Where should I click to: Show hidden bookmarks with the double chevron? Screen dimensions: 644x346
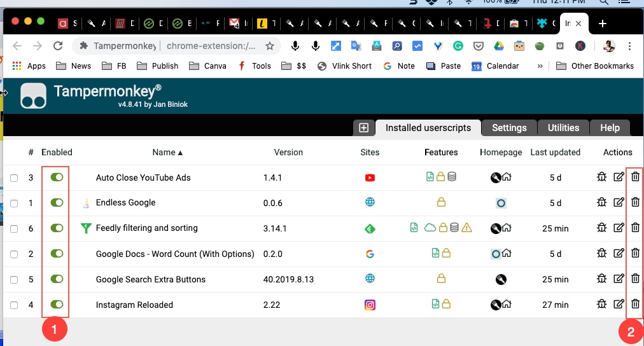[x=540, y=66]
